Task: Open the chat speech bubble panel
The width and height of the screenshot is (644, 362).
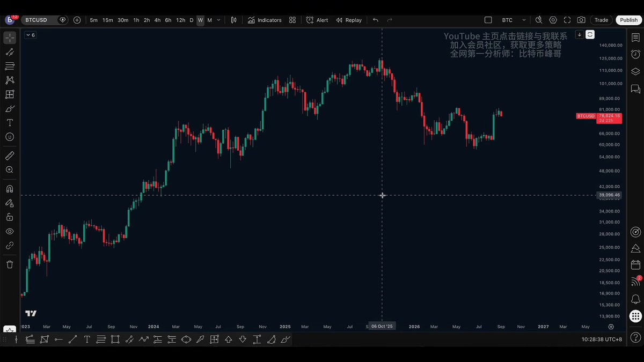Action: pyautogui.click(x=635, y=88)
